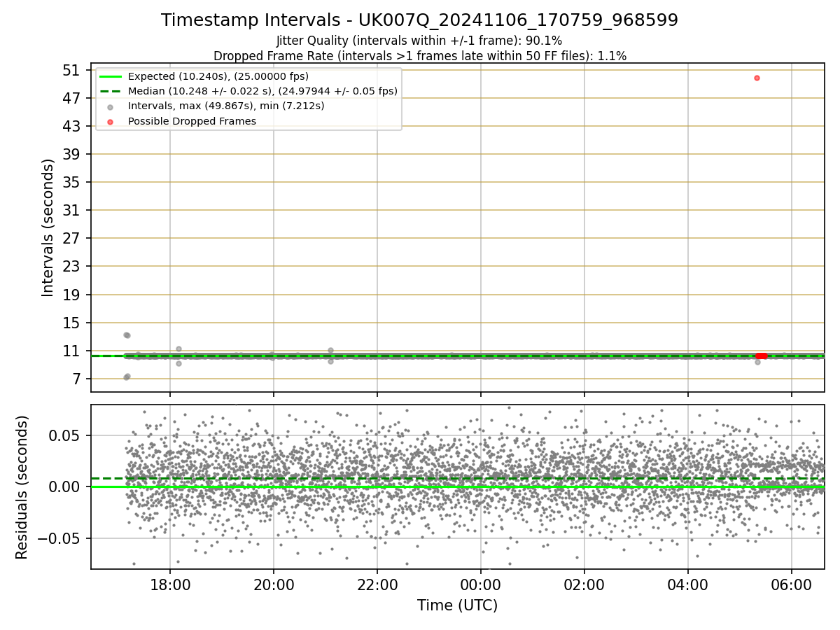The image size is (840, 630).
Task: Click the y-axis tick label "15"
Action: click(x=71, y=323)
